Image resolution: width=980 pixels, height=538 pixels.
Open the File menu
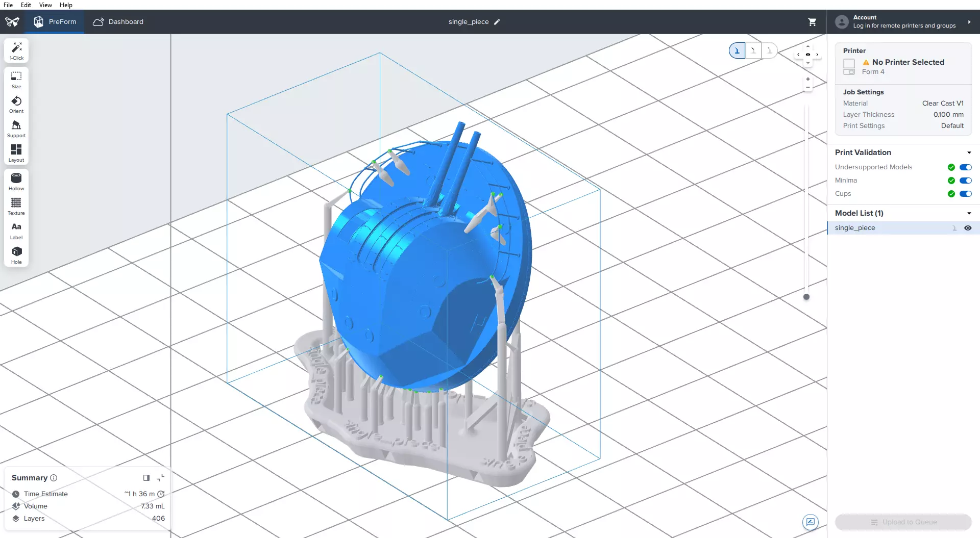[x=8, y=5]
